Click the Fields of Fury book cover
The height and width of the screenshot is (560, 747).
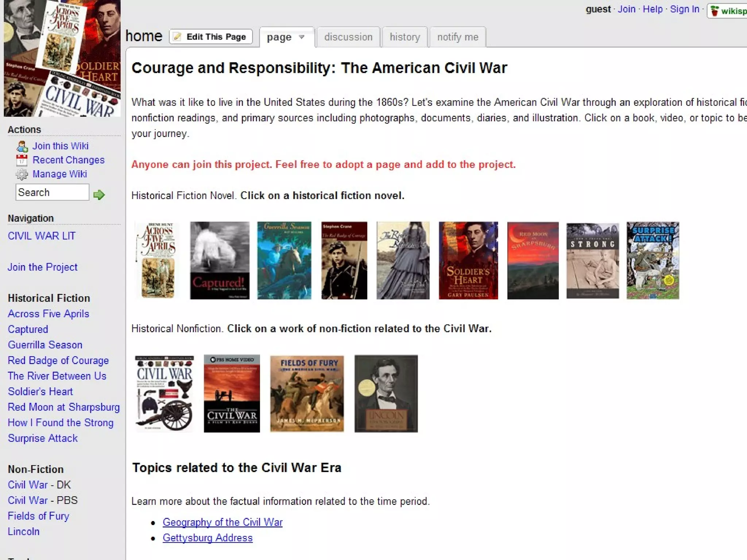click(307, 394)
